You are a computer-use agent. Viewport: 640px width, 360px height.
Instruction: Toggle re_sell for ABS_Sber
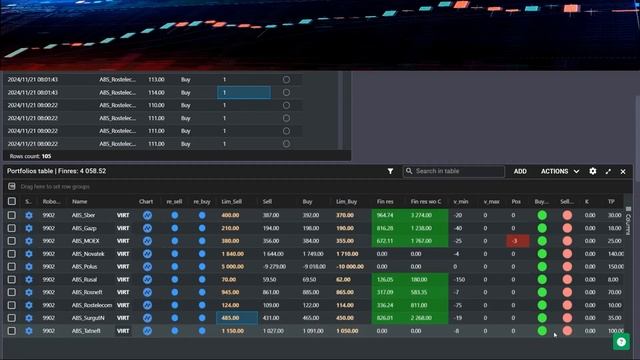175,215
